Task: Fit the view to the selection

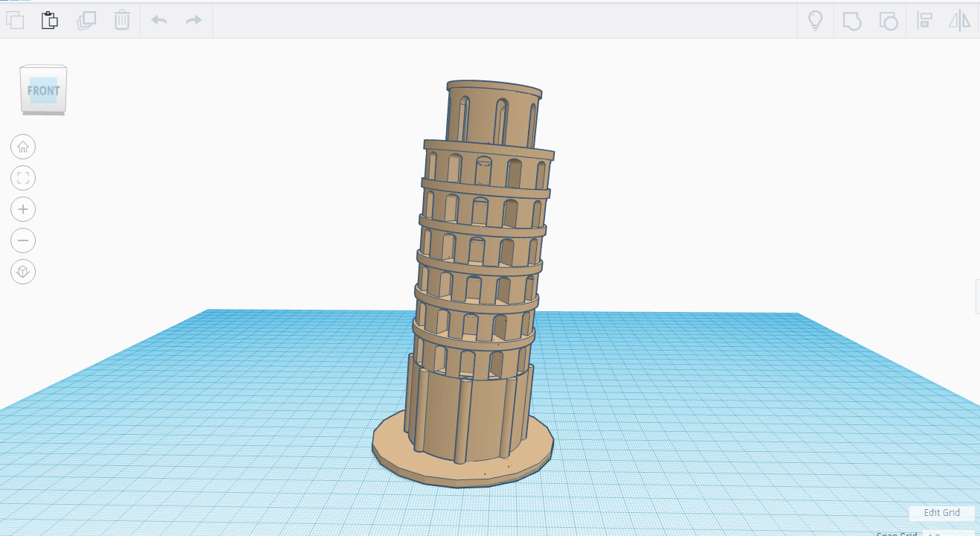Action: (23, 178)
